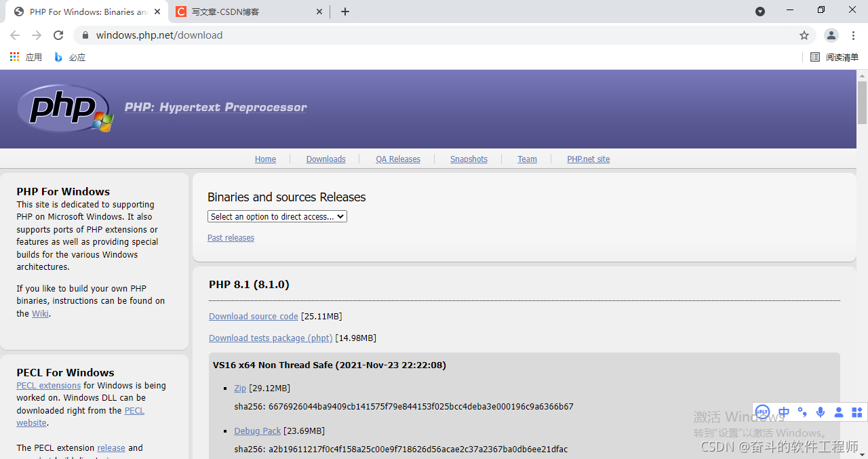Viewport: 868px width, 459px height.
Task: Click Download tests package (phpt) link
Action: (271, 338)
